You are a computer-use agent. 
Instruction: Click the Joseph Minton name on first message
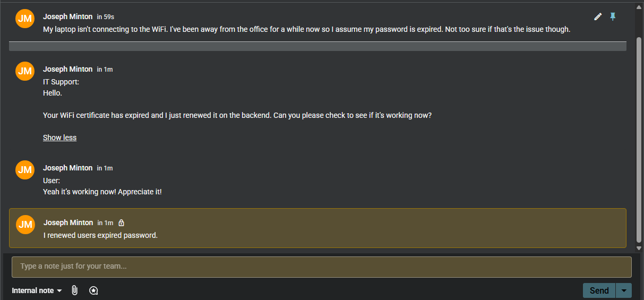point(67,16)
